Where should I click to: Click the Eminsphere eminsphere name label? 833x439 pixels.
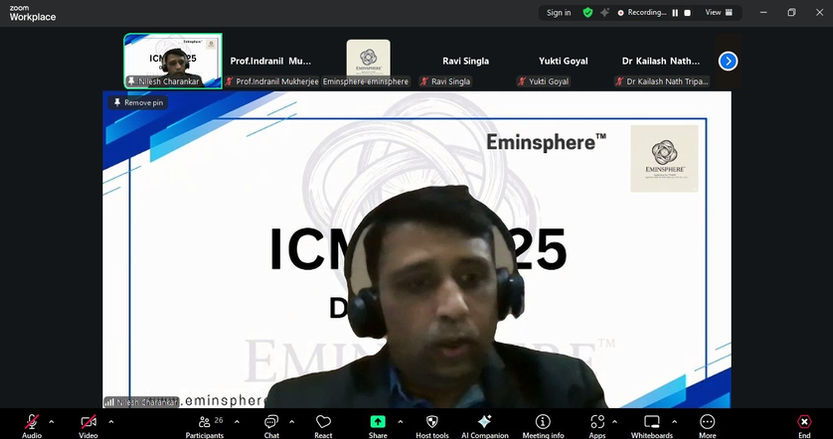(x=366, y=81)
